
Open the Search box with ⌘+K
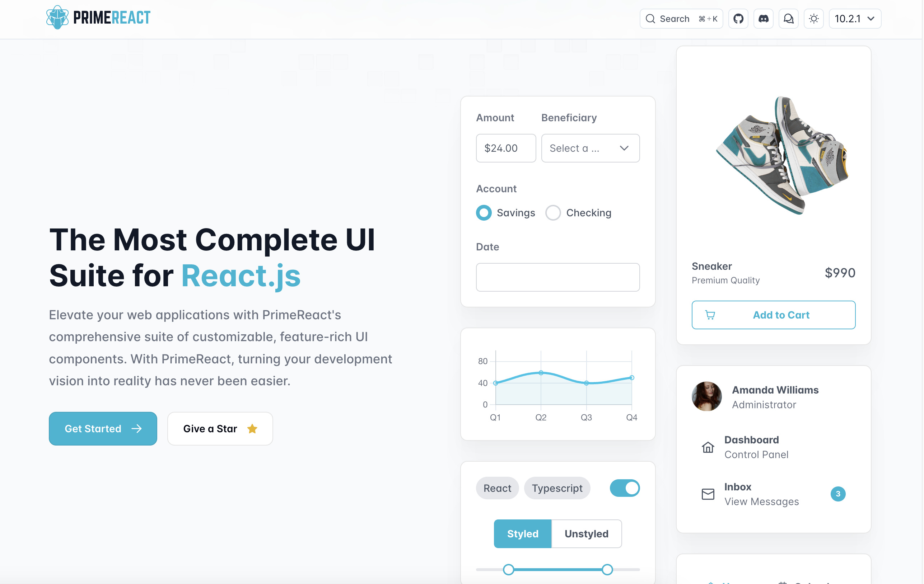[x=681, y=19]
